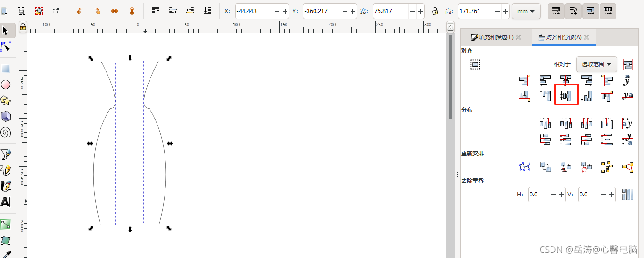Align top edges of objects

[x=545, y=96]
